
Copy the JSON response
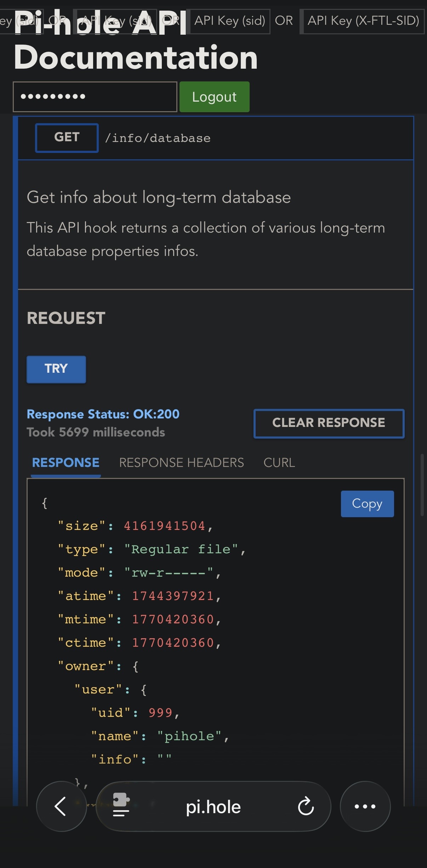click(367, 503)
